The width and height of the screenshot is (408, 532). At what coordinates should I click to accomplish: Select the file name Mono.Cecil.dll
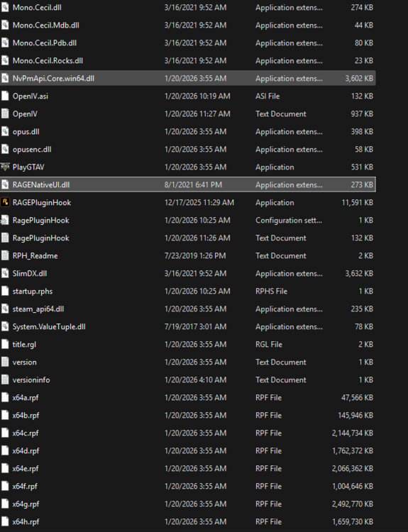click(x=37, y=8)
